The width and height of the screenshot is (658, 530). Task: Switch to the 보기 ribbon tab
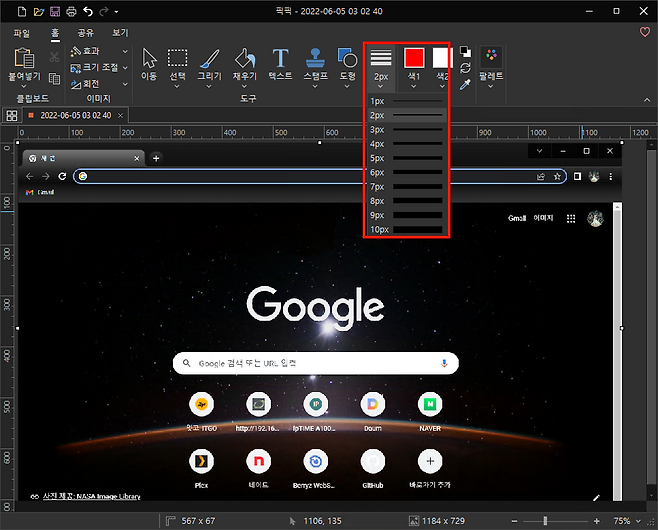(x=120, y=33)
